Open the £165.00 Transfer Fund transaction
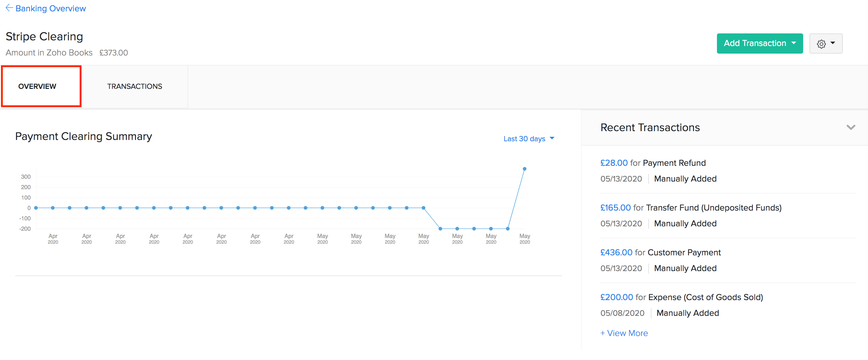Image resolution: width=868 pixels, height=360 pixels. click(x=615, y=208)
